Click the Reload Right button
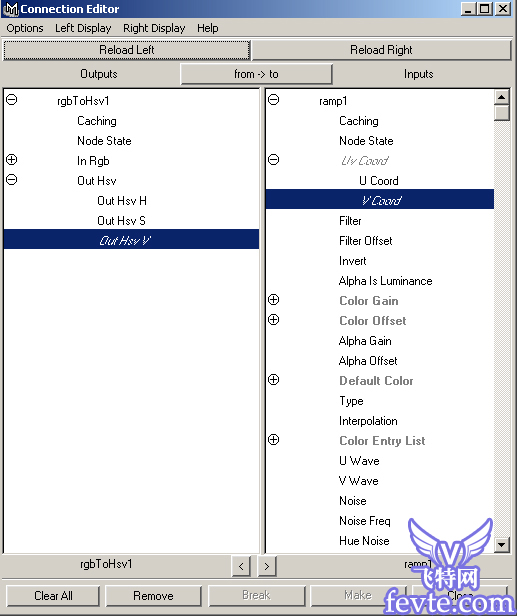Screen dimensions: 517x616 click(x=381, y=50)
